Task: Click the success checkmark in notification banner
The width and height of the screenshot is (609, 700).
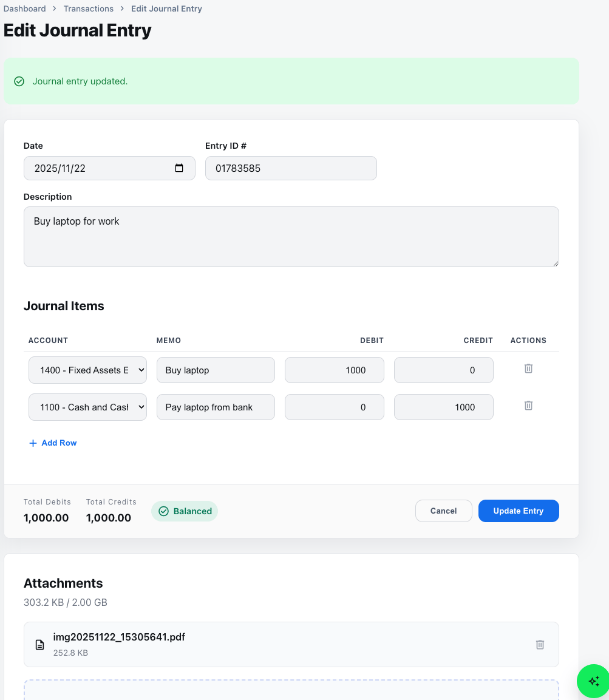Action: (19, 81)
